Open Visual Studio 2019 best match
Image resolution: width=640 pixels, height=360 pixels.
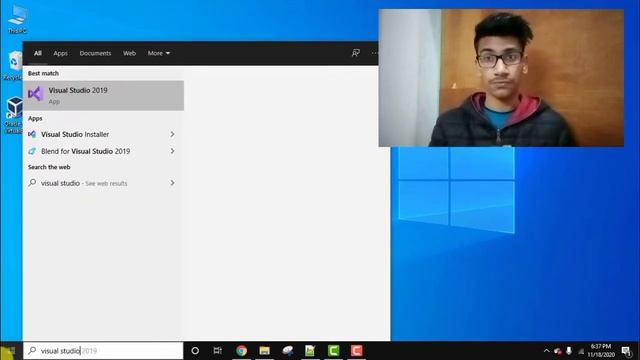(103, 96)
